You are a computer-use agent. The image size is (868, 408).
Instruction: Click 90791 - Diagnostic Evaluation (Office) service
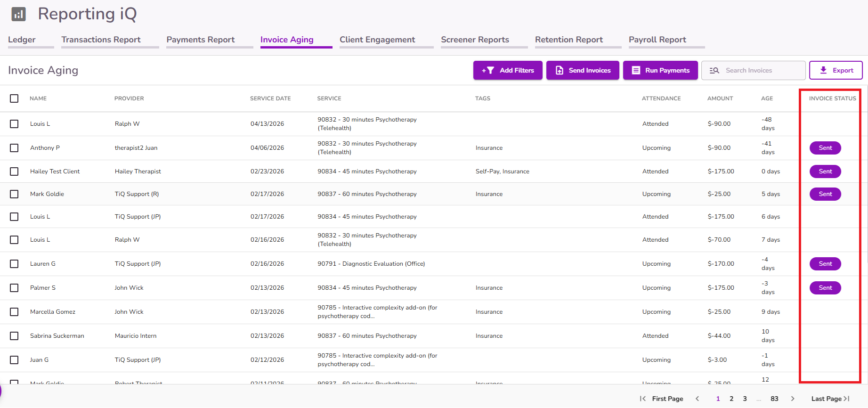point(371,264)
